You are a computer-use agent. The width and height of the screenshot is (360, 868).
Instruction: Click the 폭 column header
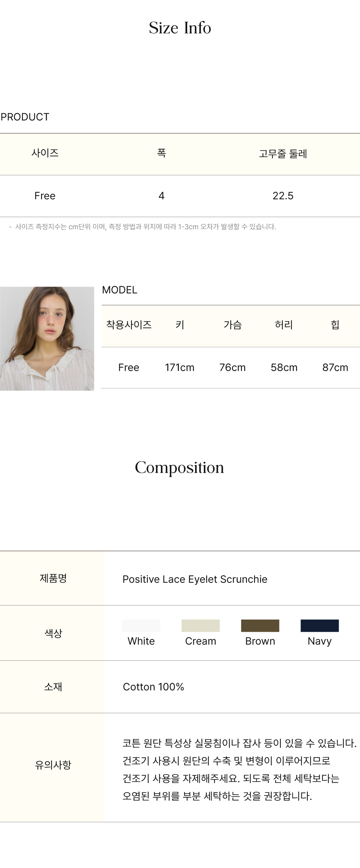point(161,153)
